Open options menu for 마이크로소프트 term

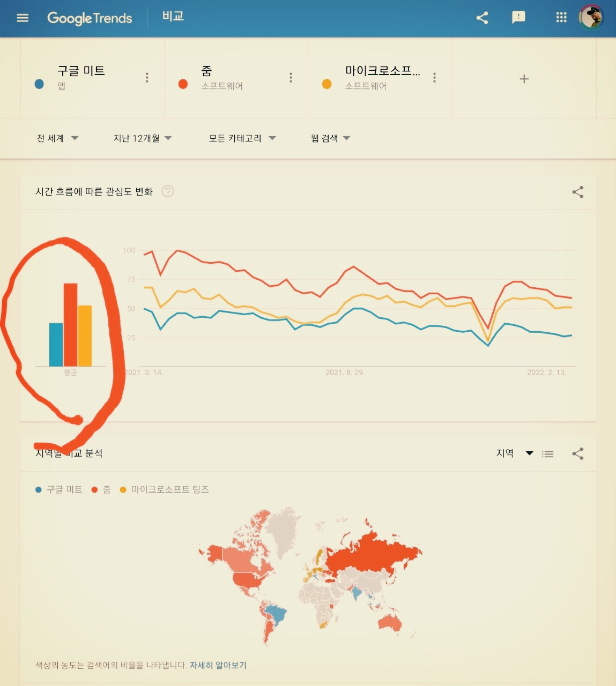pyautogui.click(x=435, y=78)
